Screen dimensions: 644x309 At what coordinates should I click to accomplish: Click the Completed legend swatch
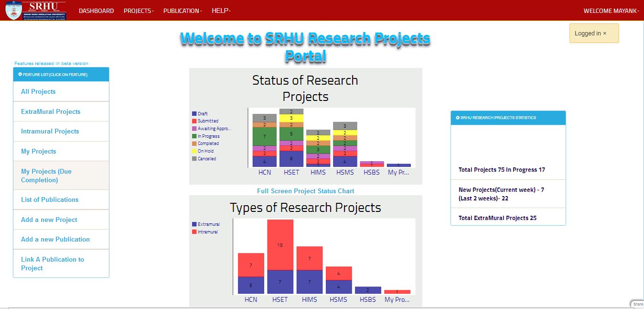tap(194, 143)
